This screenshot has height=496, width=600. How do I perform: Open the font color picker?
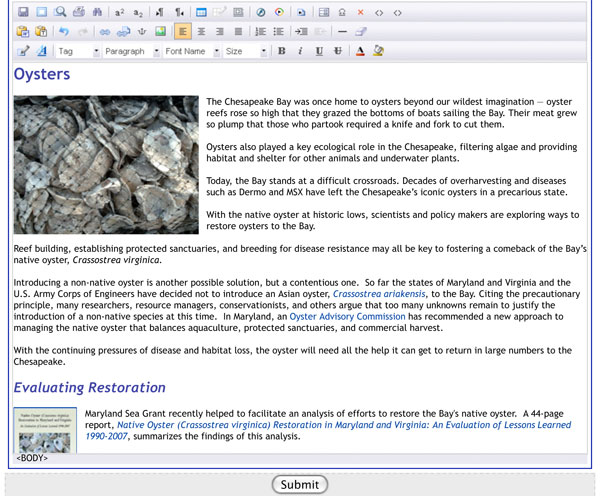(360, 51)
